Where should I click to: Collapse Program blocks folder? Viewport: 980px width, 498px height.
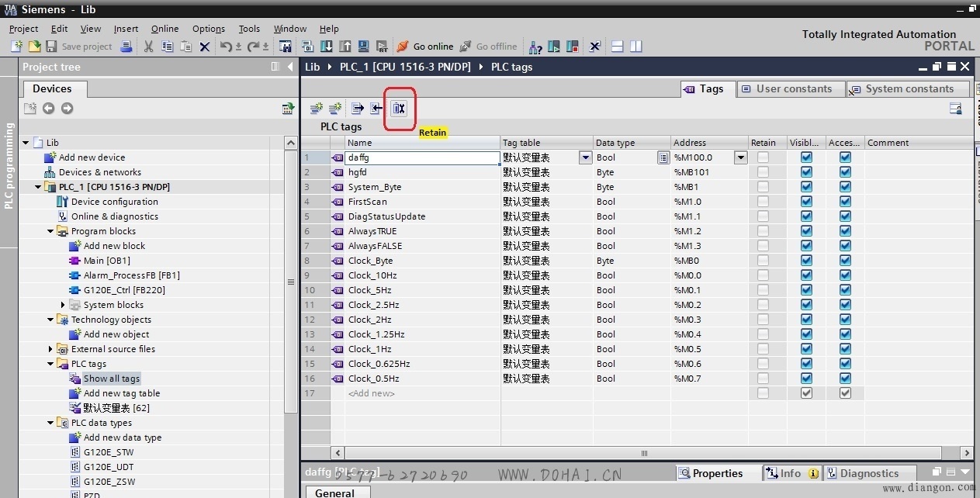[x=50, y=231]
